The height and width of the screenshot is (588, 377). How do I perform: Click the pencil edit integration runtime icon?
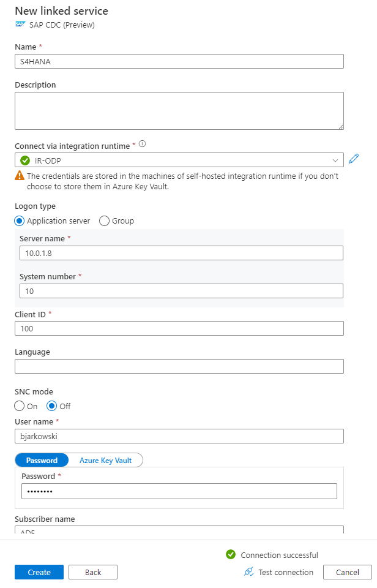[x=354, y=159]
